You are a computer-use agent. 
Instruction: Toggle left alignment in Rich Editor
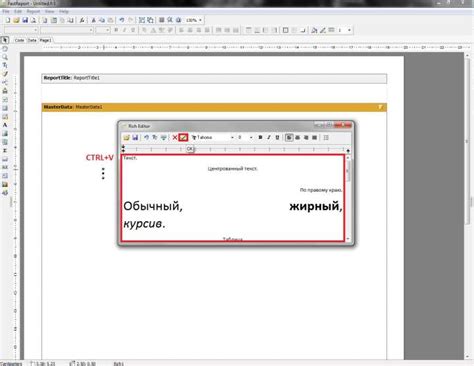coord(289,137)
